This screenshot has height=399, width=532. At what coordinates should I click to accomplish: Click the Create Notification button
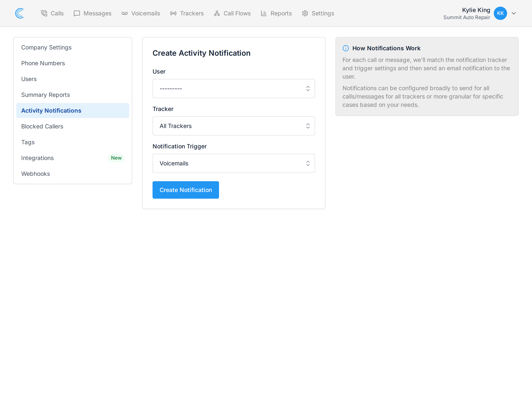(186, 190)
